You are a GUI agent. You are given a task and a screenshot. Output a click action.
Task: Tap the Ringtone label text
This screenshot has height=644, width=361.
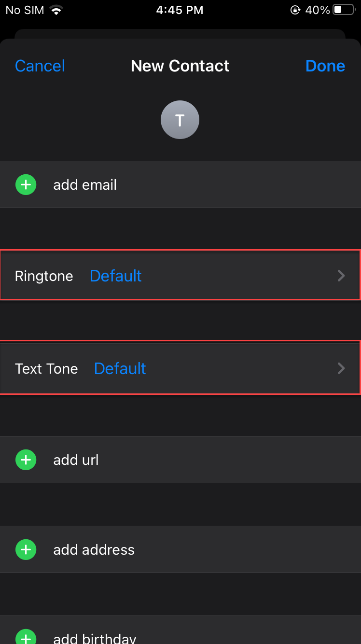(44, 276)
